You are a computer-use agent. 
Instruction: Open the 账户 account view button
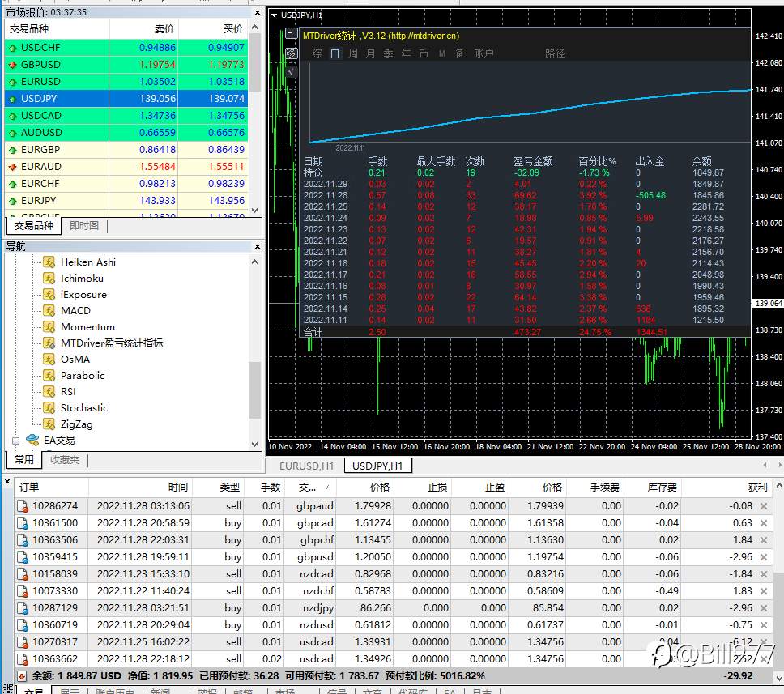(x=484, y=53)
